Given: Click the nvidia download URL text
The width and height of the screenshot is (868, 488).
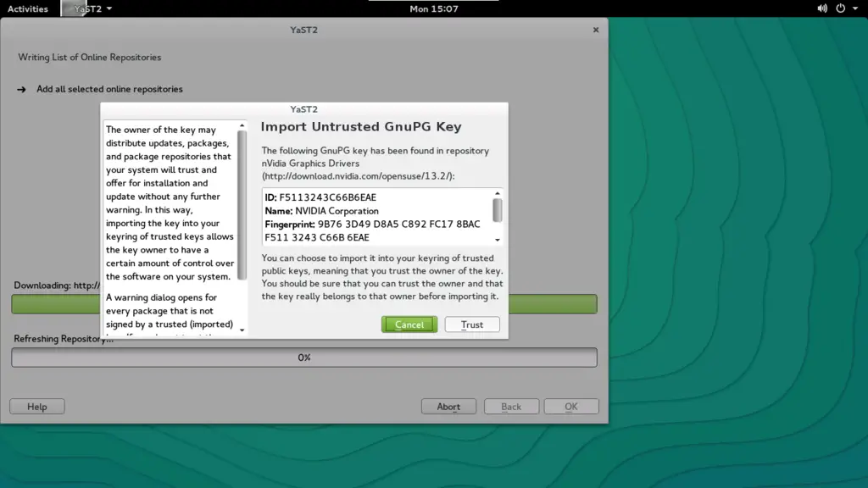Looking at the screenshot, I should pos(359,176).
